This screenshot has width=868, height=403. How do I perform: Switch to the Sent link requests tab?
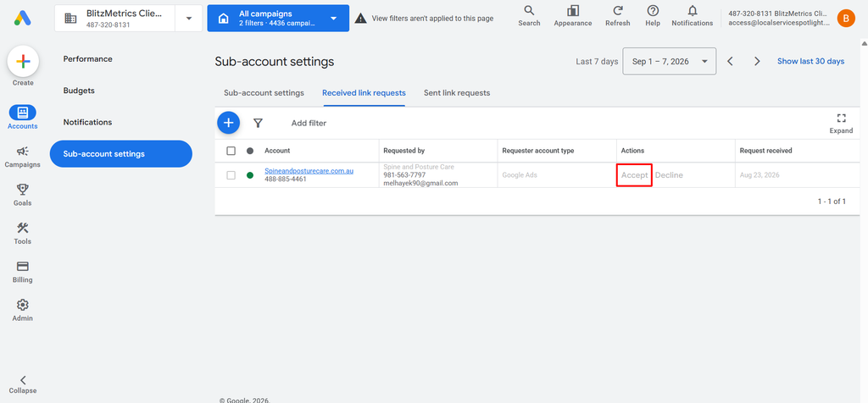click(457, 93)
